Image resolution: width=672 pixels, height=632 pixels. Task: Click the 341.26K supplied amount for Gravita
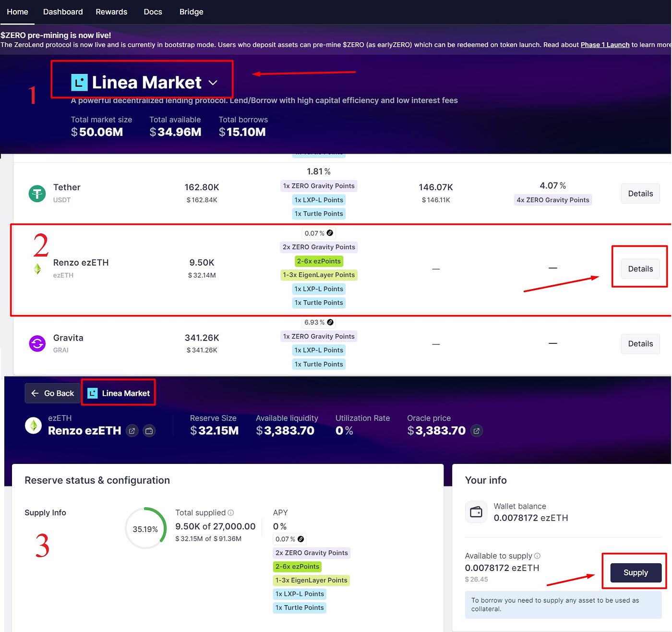point(202,338)
